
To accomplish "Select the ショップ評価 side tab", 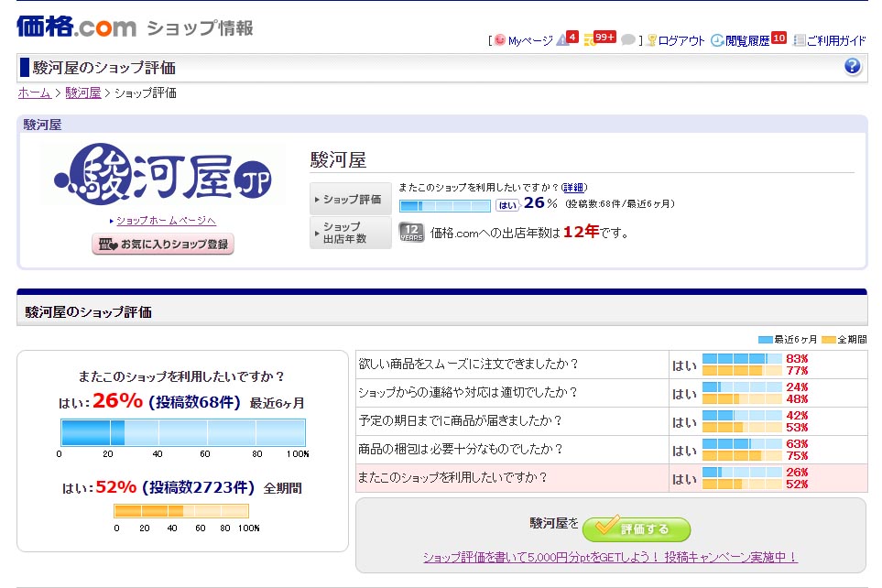I will [351, 199].
